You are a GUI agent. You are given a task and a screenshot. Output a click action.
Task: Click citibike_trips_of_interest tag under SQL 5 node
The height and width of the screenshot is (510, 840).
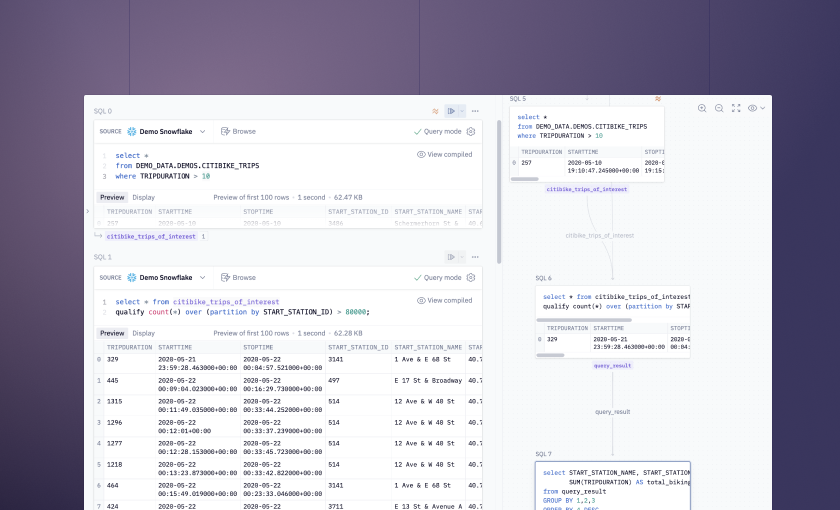click(587, 189)
